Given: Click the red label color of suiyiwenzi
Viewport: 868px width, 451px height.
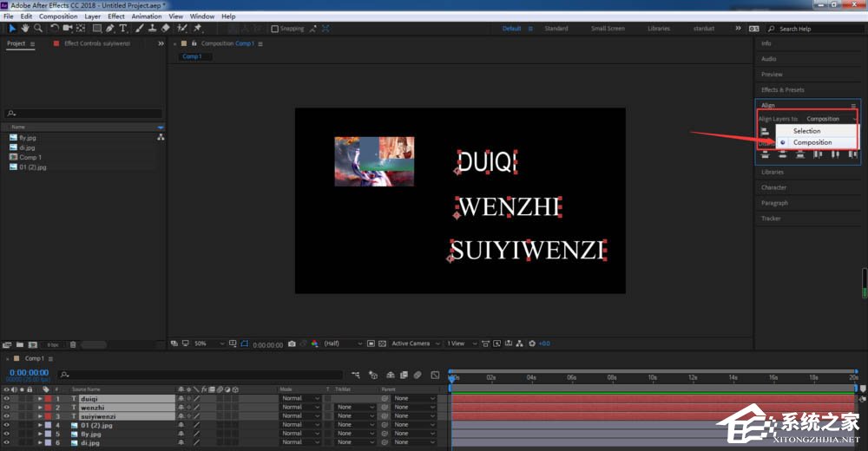Looking at the screenshot, I should 49,416.
